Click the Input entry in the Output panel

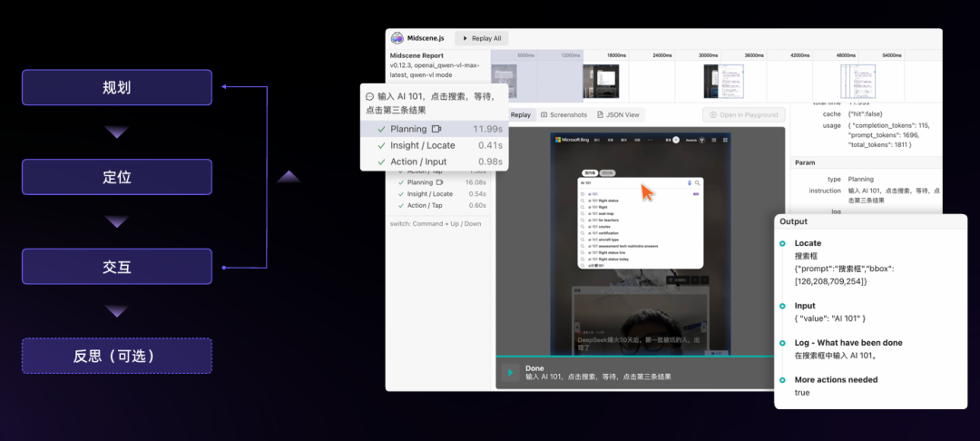805,306
